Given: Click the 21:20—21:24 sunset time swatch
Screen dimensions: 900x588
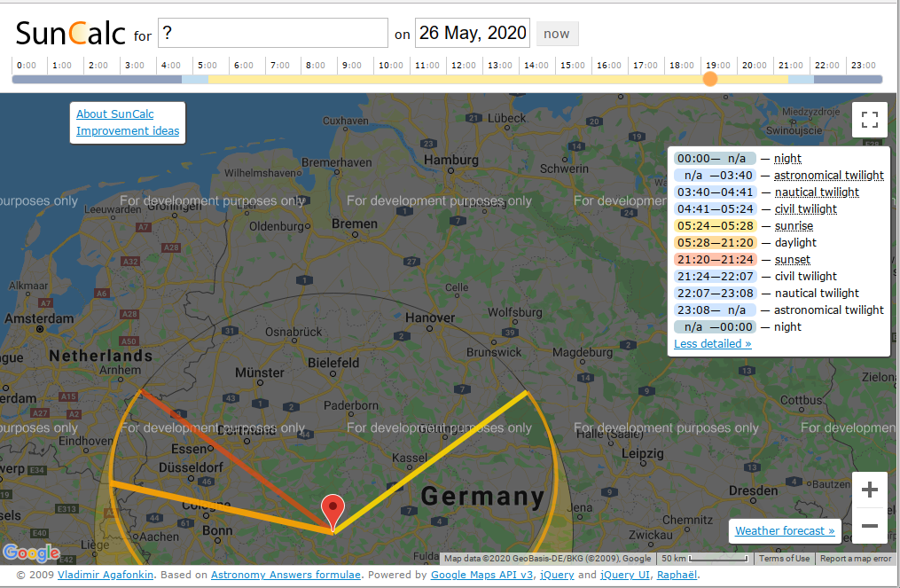Looking at the screenshot, I should coord(715,260).
